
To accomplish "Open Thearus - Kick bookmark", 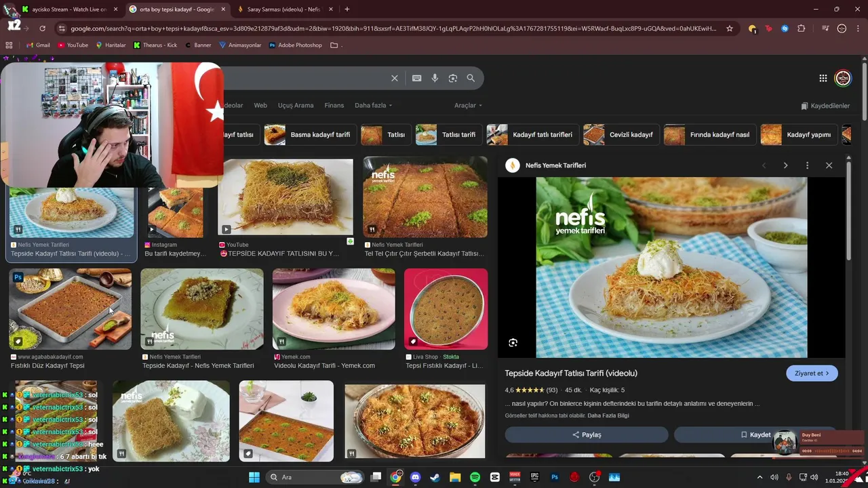I will (x=155, y=45).
